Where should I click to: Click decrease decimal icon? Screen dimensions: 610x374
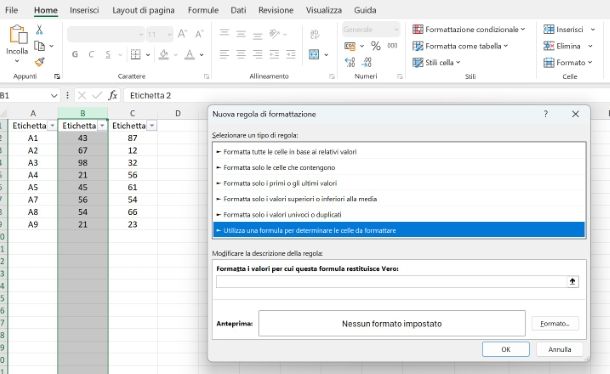[x=367, y=62]
